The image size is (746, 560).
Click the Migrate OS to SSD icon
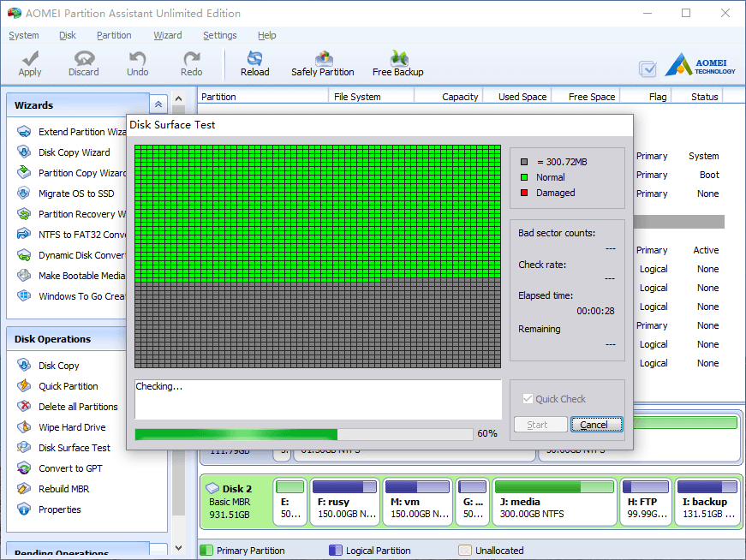point(24,194)
